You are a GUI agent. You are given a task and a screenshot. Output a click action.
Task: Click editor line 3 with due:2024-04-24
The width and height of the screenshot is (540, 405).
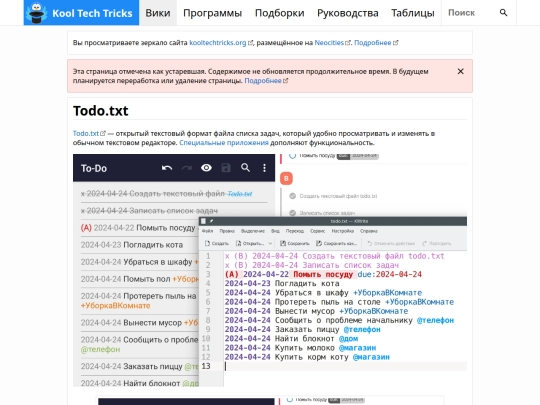pos(323,274)
